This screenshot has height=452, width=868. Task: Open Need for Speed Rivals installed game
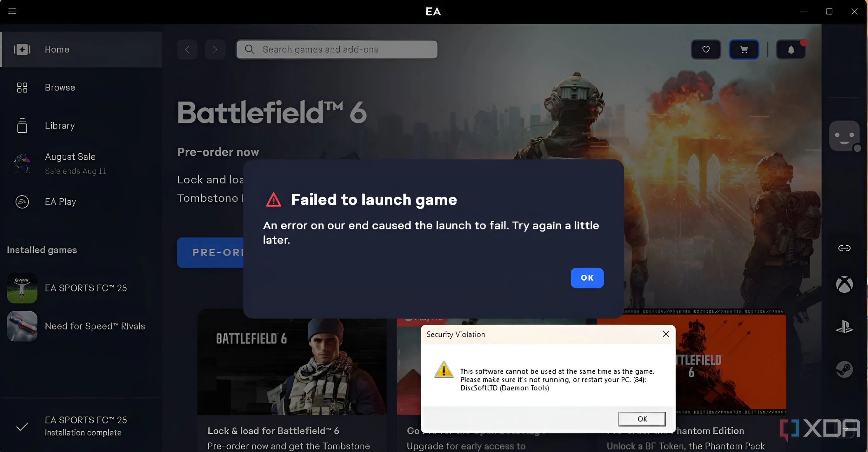81,326
